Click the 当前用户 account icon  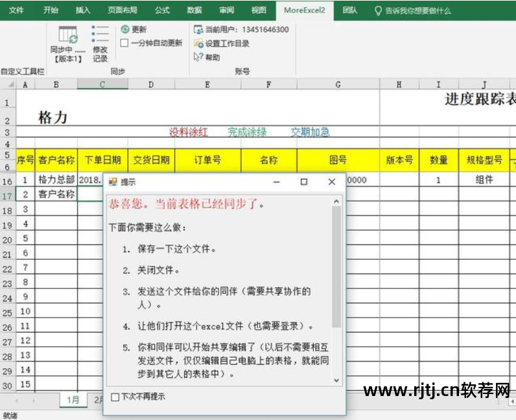coord(198,30)
